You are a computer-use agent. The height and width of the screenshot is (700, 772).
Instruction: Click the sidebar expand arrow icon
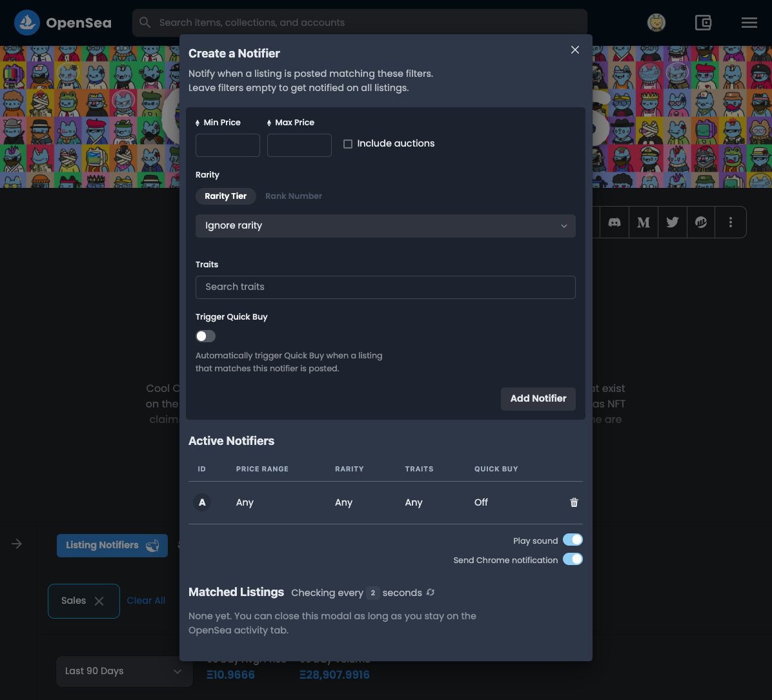point(17,544)
